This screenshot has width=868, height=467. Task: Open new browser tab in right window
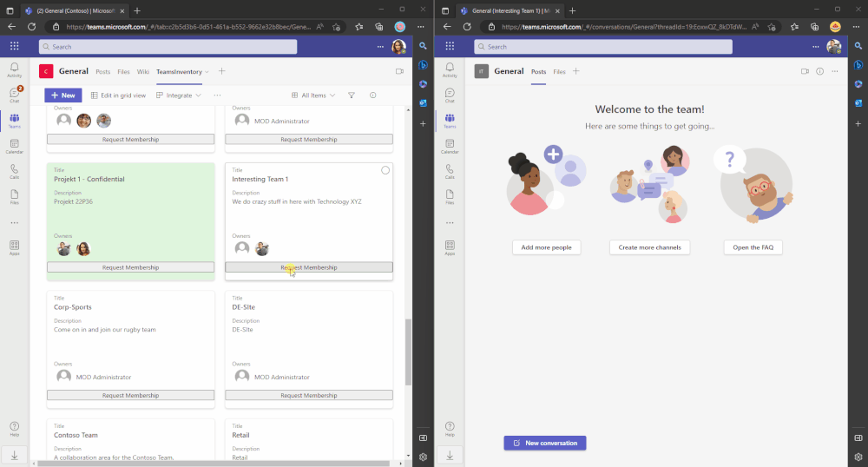tap(572, 10)
